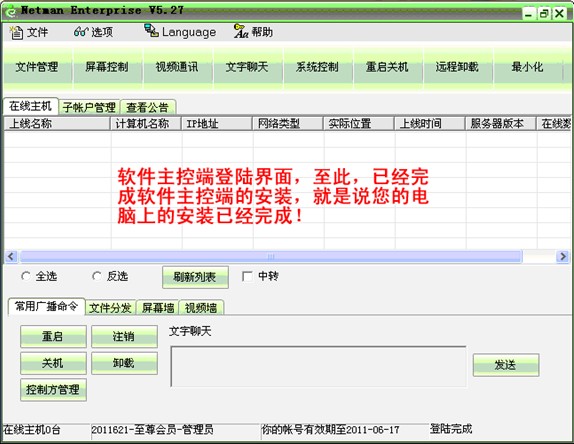
Task: Open 文字聊天 text chat toolbar button
Action: pos(247,67)
